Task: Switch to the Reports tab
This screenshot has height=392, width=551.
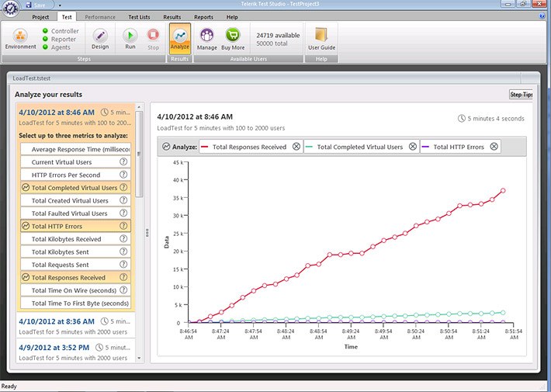Action: tap(203, 17)
